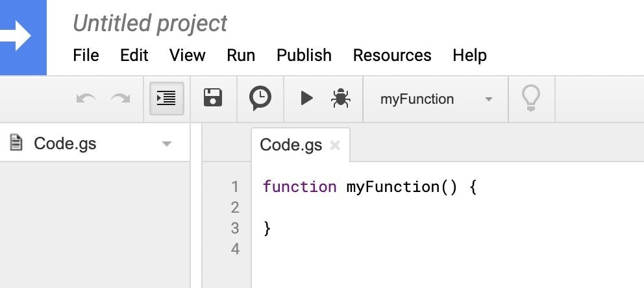
Task: Start debugging with the bug icon
Action: (x=340, y=99)
